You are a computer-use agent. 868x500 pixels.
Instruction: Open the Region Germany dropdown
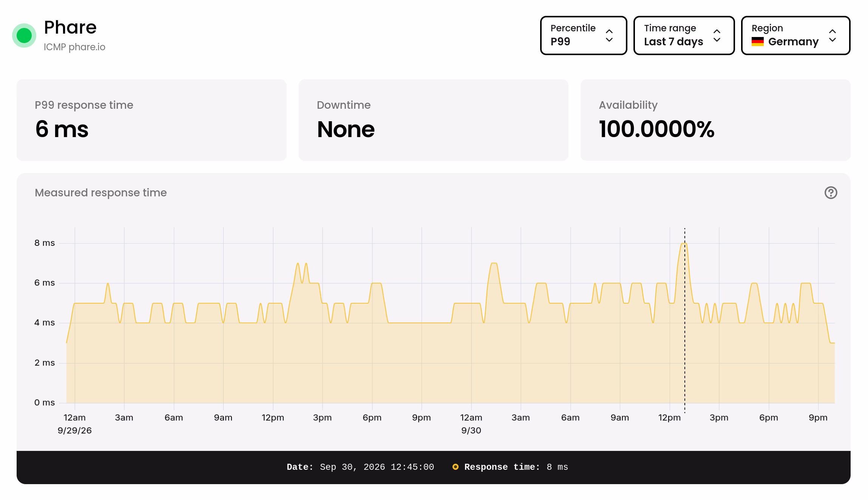click(x=795, y=35)
